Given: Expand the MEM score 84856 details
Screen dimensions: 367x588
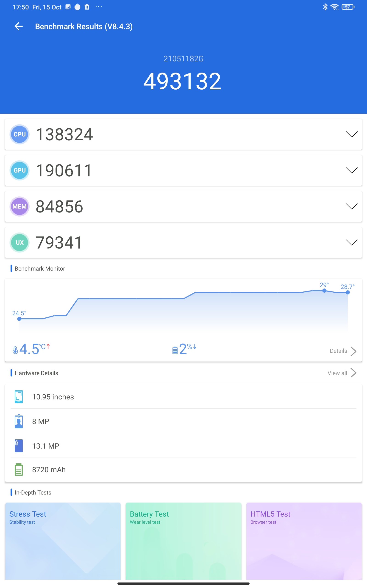Looking at the screenshot, I should (x=351, y=206).
